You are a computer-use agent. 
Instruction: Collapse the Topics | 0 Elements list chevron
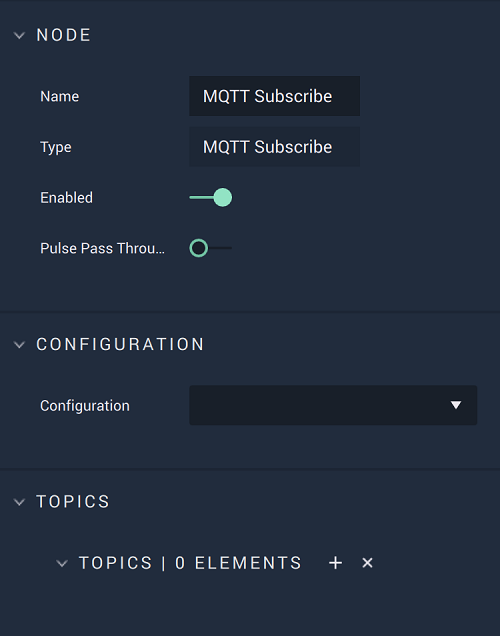tap(62, 563)
